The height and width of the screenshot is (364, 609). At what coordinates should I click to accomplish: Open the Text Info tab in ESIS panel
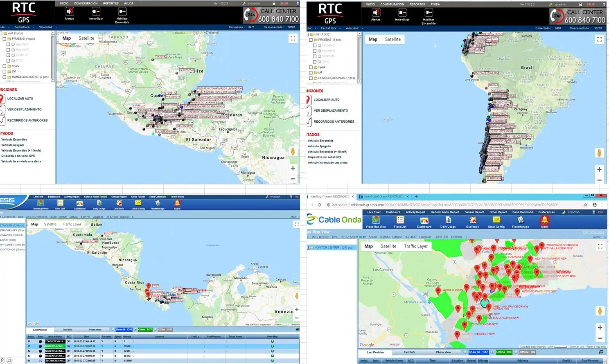(x=68, y=330)
